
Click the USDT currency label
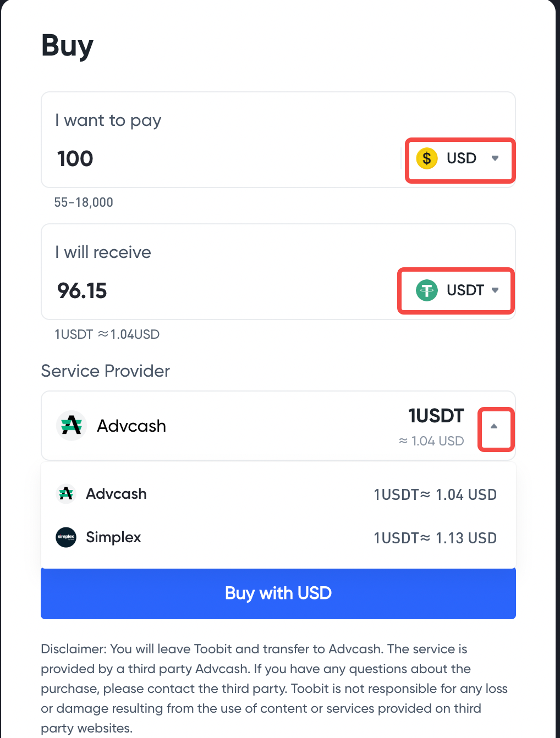[x=465, y=290]
